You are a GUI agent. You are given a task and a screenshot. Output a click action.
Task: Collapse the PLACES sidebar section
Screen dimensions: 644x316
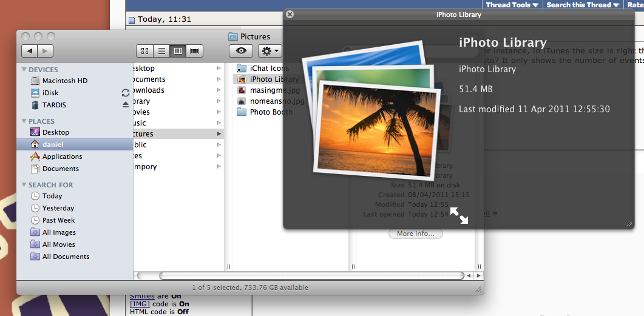24,121
